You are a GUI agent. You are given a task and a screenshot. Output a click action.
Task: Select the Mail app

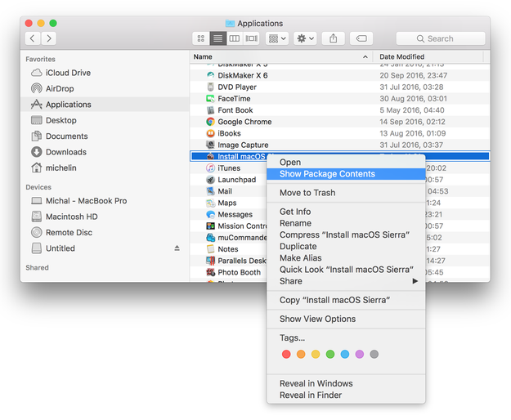click(x=228, y=191)
